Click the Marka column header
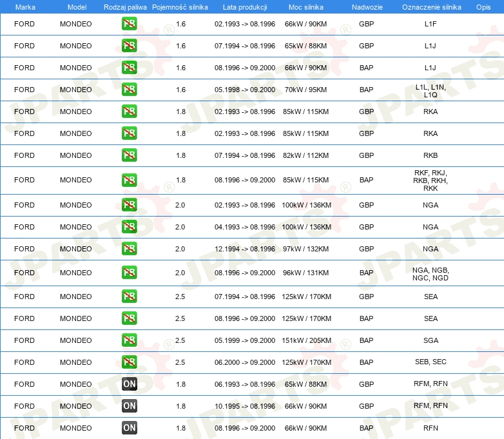504x439 pixels. tap(25, 7)
